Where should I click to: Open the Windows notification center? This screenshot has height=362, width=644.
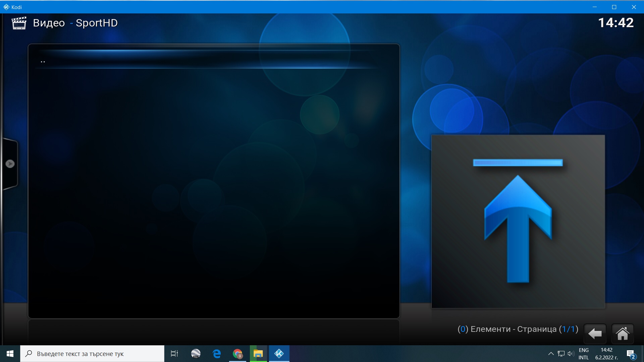click(x=631, y=354)
